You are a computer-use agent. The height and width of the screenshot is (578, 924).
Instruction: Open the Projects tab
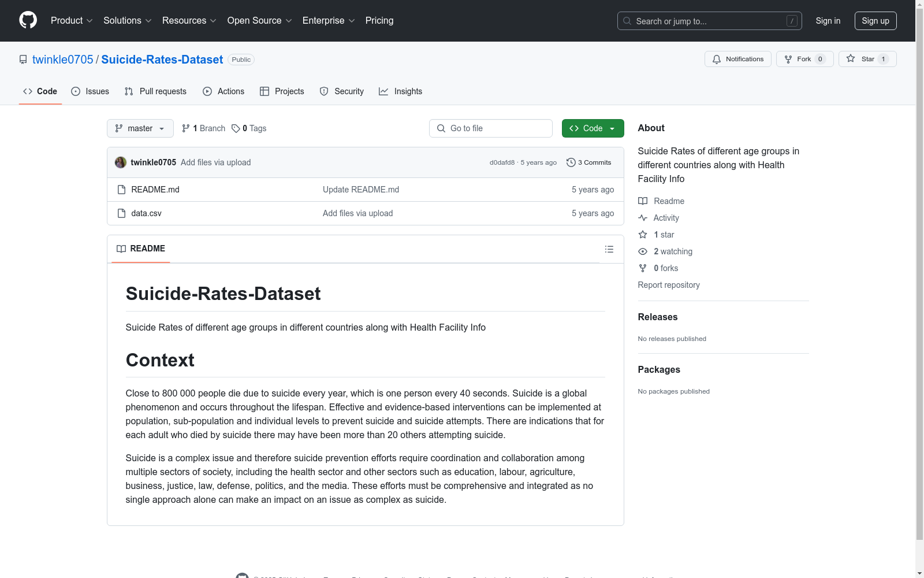282,91
